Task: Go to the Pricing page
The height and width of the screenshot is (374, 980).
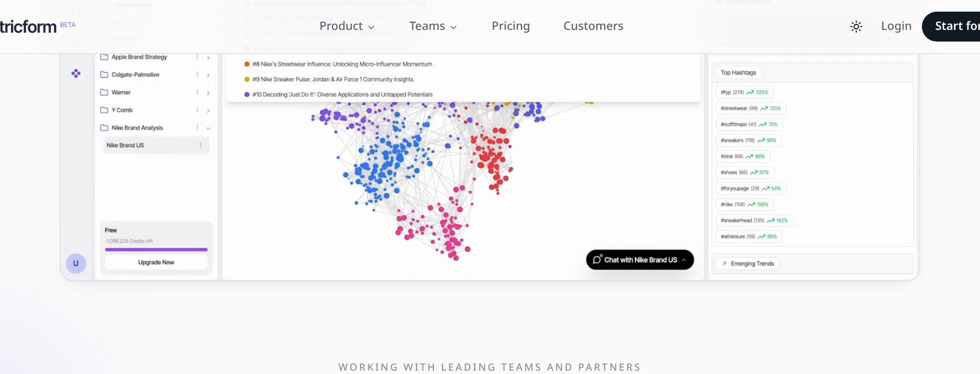Action: tap(511, 26)
